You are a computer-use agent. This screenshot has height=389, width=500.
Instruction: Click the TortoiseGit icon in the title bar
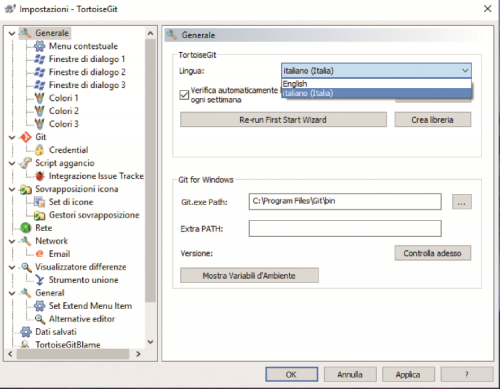pyautogui.click(x=10, y=9)
